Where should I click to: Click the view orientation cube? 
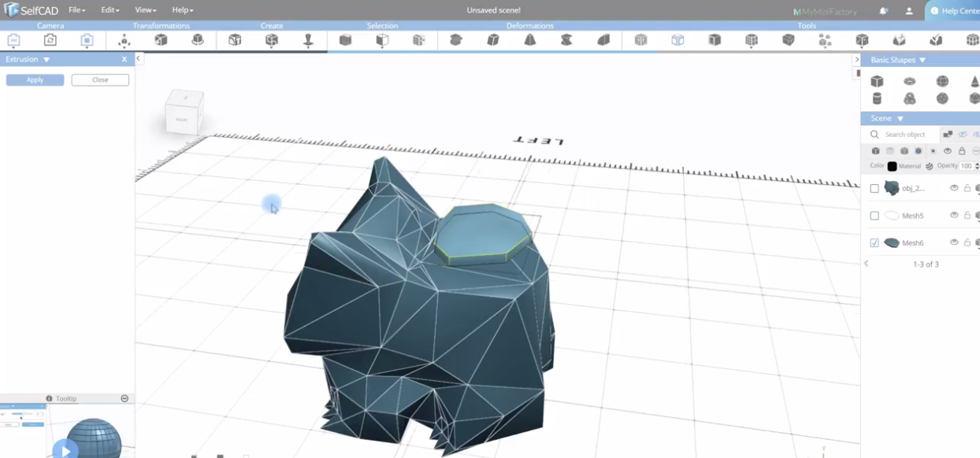pyautogui.click(x=184, y=112)
